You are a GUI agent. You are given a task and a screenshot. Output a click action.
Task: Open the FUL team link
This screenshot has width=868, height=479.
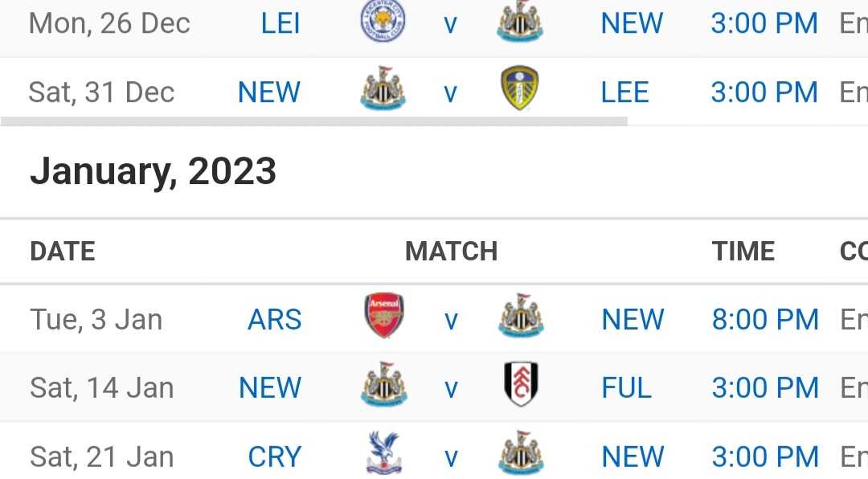click(x=626, y=387)
